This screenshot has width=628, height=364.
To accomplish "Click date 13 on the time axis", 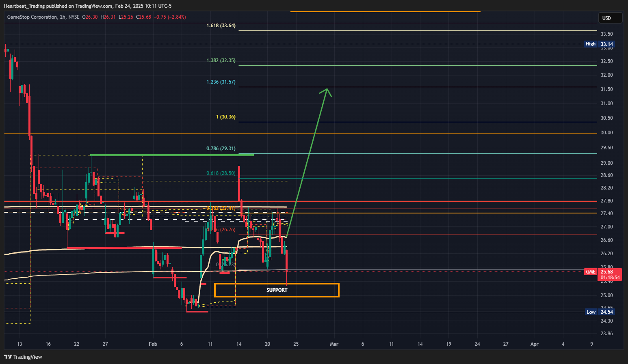I will pos(19,344).
